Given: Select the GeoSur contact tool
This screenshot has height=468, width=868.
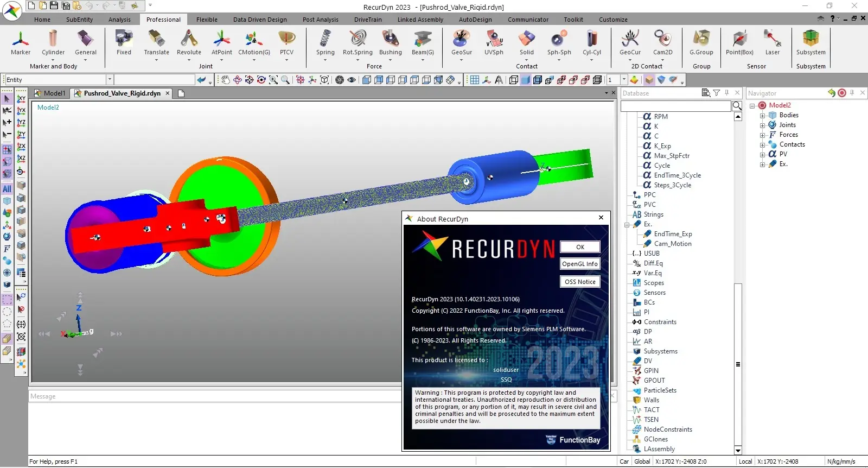Looking at the screenshot, I should 461,42.
